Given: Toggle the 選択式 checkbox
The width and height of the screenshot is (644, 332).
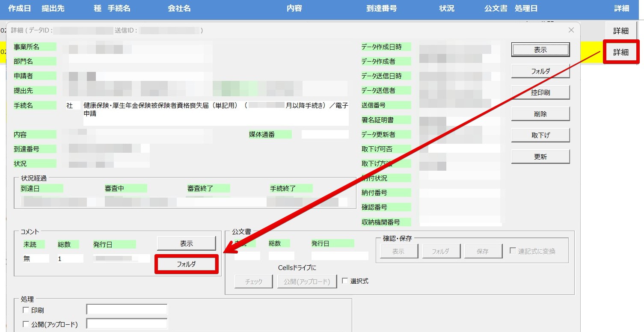Looking at the screenshot, I should (x=345, y=281).
